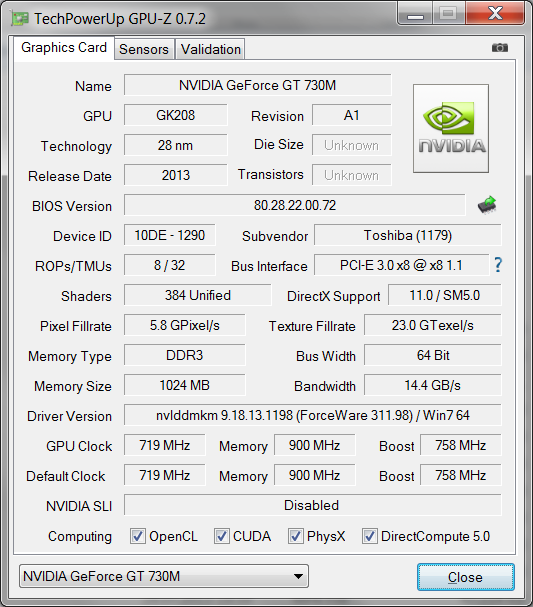Viewport: 533px width, 607px height.
Task: Click the Subvendor Toshiba field
Action: coord(408,235)
